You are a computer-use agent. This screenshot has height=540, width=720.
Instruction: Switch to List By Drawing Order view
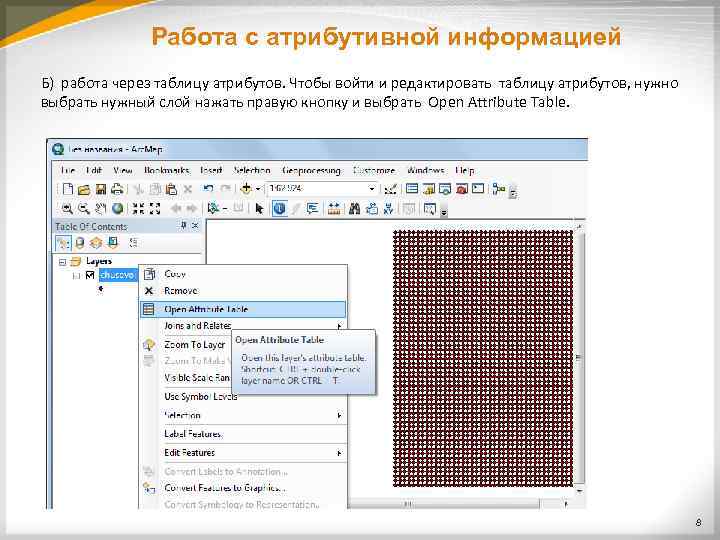coord(63,242)
